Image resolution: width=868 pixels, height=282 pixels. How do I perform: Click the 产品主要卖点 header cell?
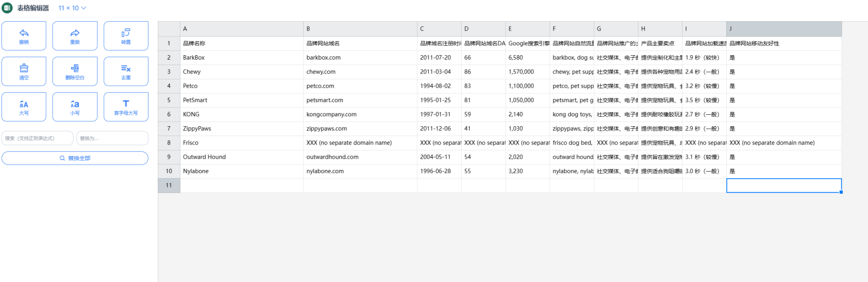tap(660, 43)
